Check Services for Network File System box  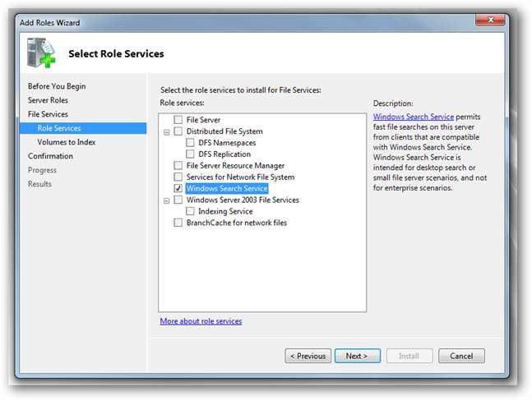(x=178, y=177)
